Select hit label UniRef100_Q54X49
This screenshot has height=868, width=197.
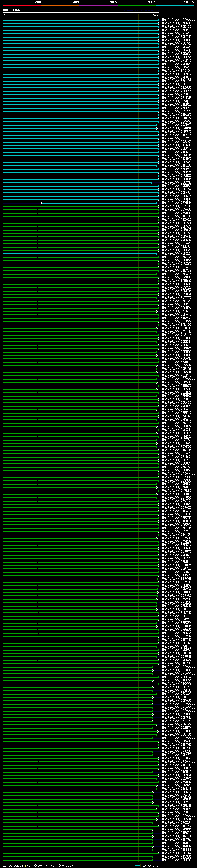pyautogui.click(x=177, y=417)
